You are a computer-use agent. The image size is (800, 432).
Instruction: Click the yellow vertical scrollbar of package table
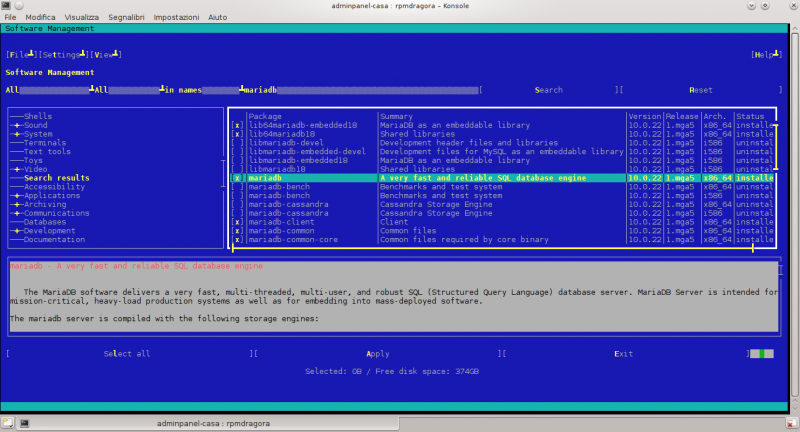(776, 147)
